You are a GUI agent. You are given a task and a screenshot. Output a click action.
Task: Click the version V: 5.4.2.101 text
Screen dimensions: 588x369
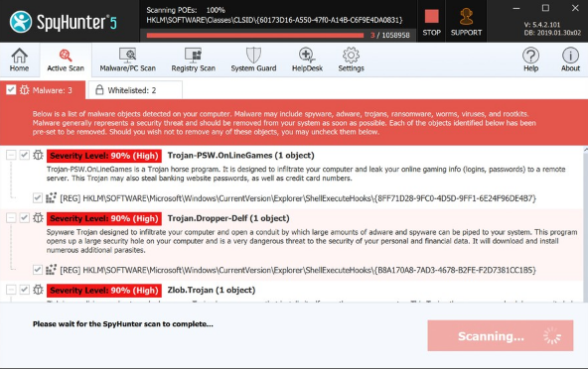tap(542, 25)
